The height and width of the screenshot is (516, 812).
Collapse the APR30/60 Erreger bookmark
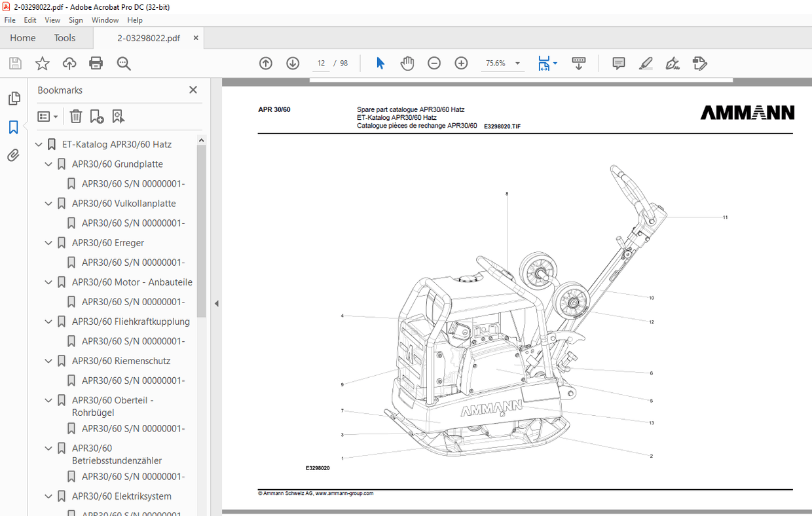48,242
